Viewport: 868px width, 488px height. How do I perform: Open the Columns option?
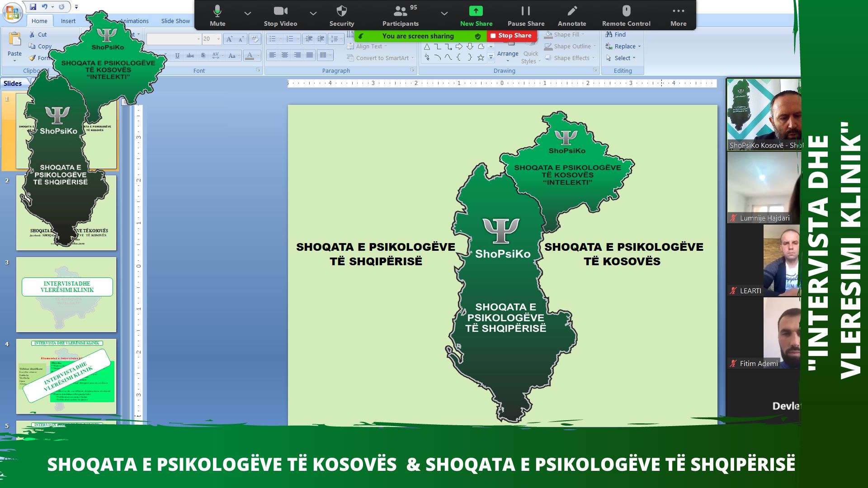[325, 55]
